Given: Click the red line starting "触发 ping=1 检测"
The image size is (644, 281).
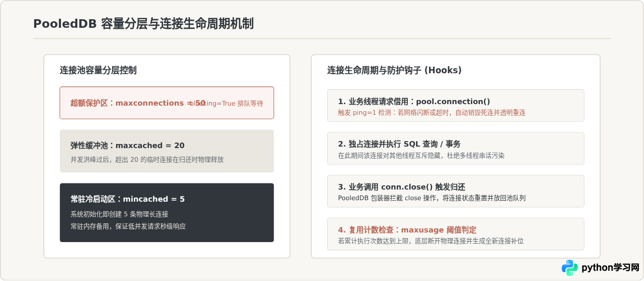Looking at the screenshot, I should (432, 113).
